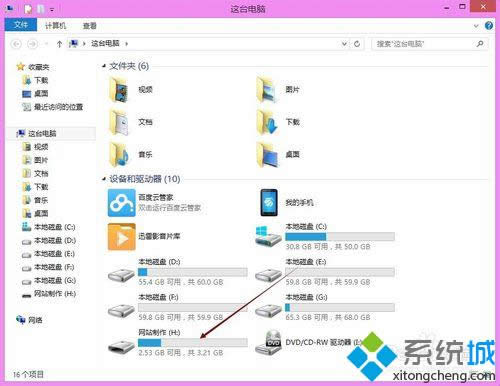Click "2.53 GB 可用，共 3.21 GB" text
Image resolution: width=500 pixels, height=386 pixels.
(x=181, y=353)
